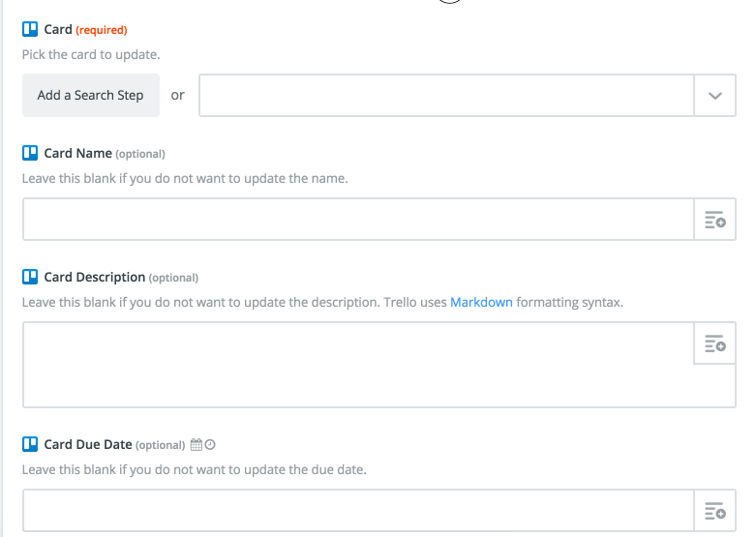This screenshot has width=756, height=537.
Task: Open insert-field icon for Card Due Date
Action: (x=715, y=511)
